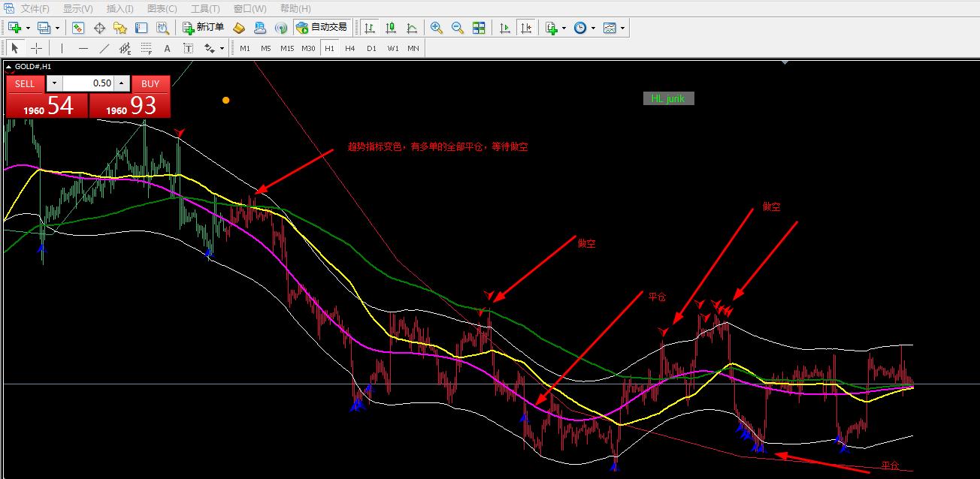Switch to W1 timeframe
The image size is (980, 479).
(393, 48)
